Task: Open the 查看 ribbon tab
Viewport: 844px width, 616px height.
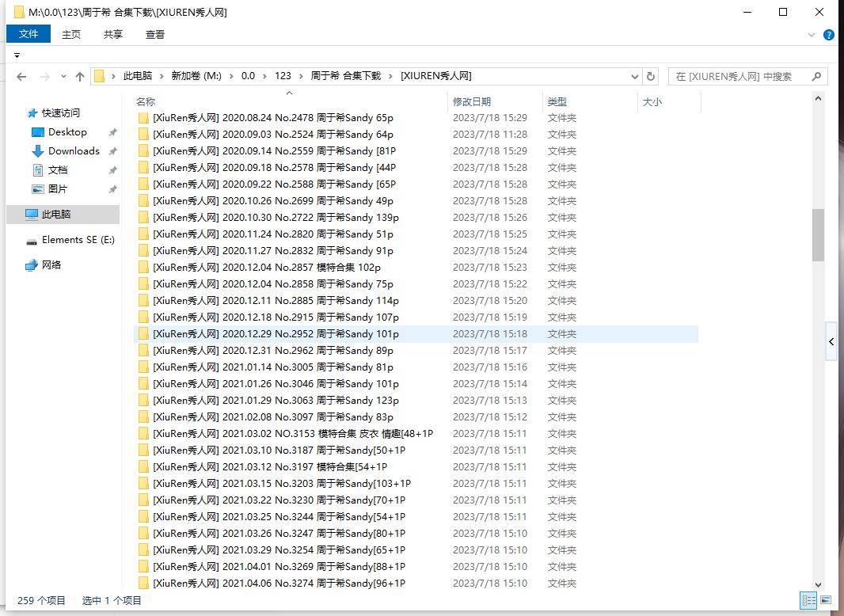Action: click(x=155, y=35)
